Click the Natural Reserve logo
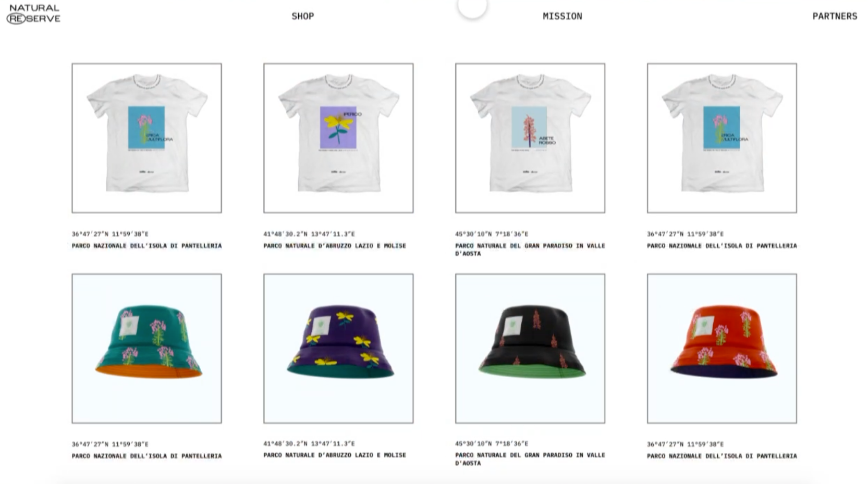This screenshot has height=484, width=868. click(34, 14)
